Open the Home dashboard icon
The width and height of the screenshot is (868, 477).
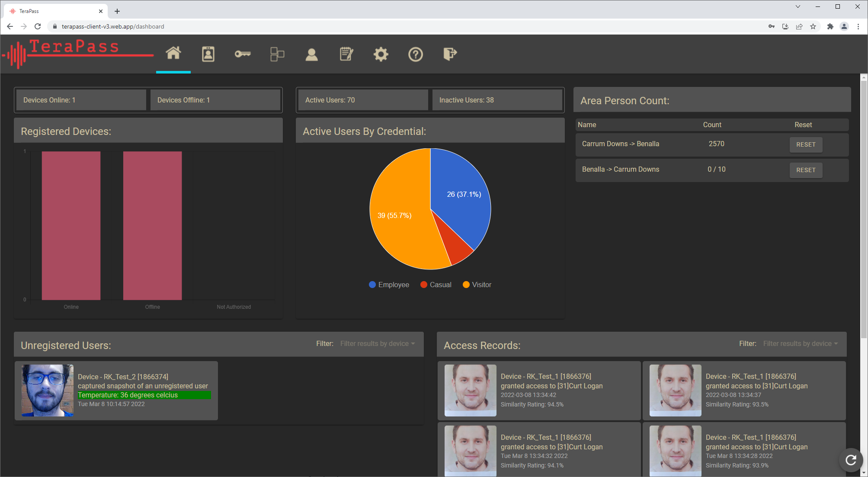tap(173, 54)
